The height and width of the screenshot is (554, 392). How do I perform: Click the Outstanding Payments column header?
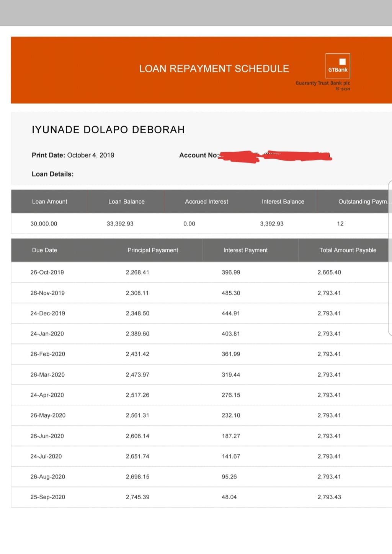point(363,201)
